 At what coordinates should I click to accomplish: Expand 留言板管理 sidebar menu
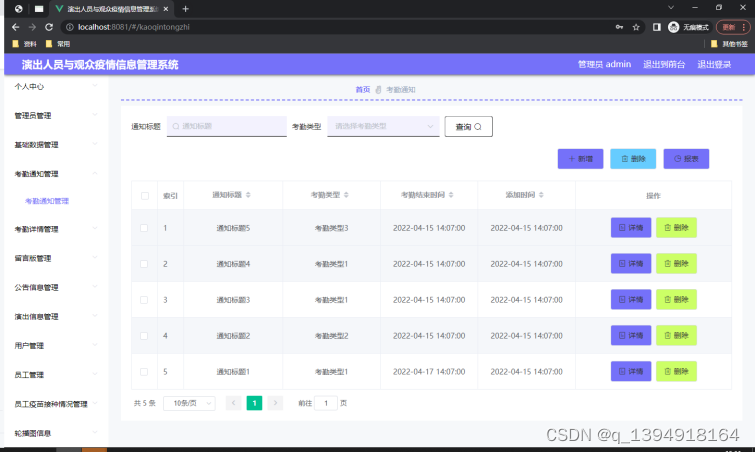[x=56, y=259]
